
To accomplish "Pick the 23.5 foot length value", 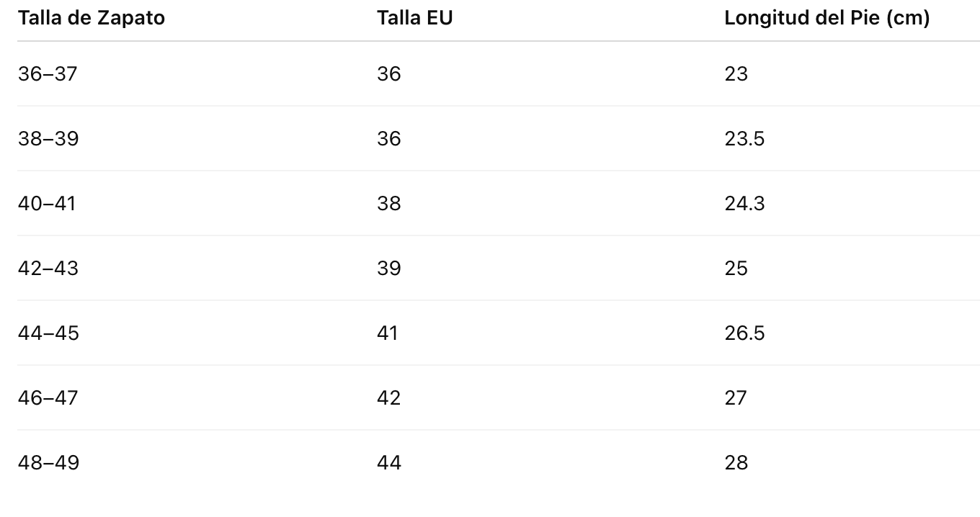I will 744,139.
